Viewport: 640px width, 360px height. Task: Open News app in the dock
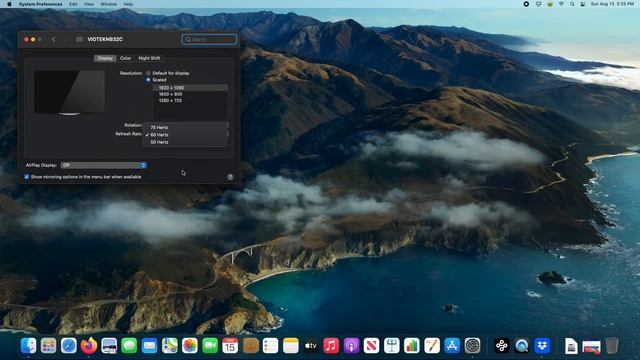371,346
